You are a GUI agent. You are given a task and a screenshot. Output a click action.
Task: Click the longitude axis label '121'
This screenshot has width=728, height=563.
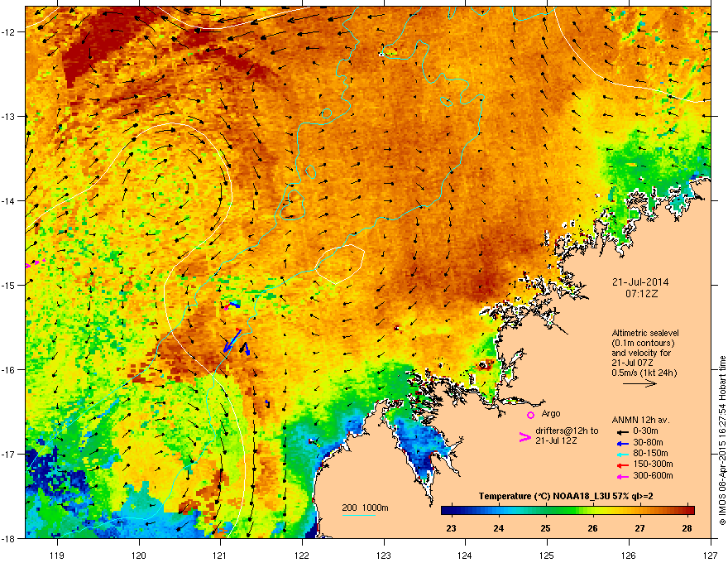pyautogui.click(x=220, y=555)
